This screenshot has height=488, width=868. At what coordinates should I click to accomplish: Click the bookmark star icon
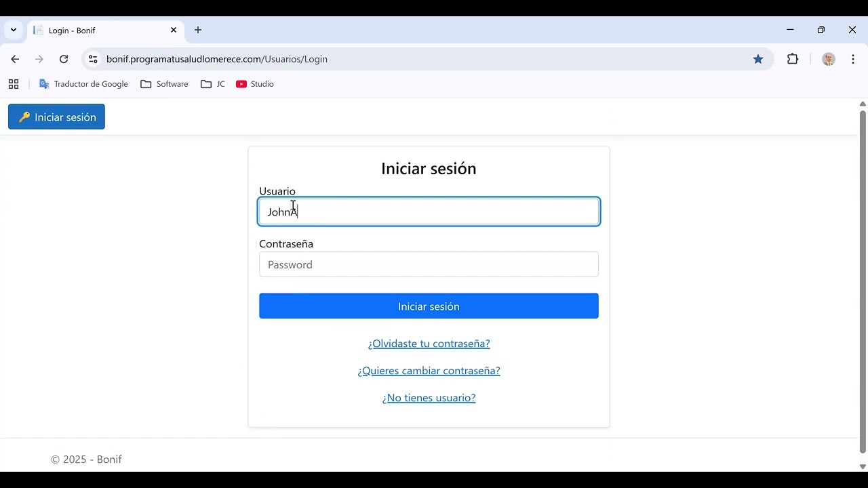758,59
